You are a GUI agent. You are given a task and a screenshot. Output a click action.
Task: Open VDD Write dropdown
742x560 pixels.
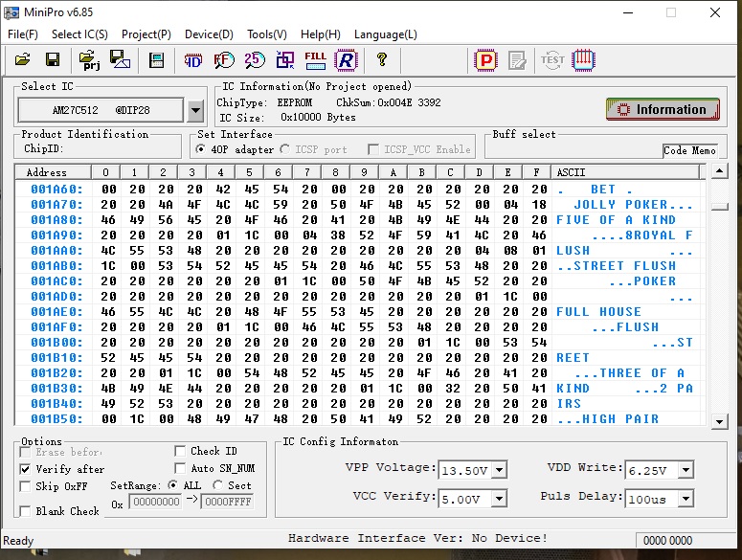[686, 470]
